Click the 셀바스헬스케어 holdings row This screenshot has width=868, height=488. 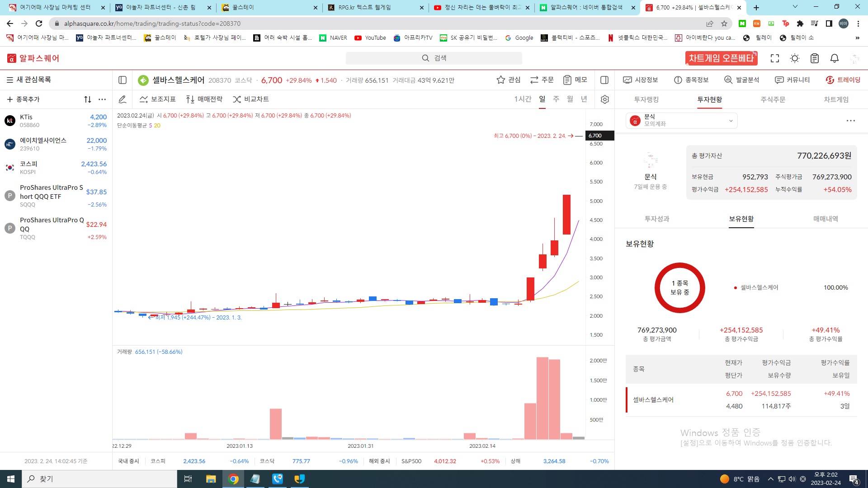click(741, 400)
